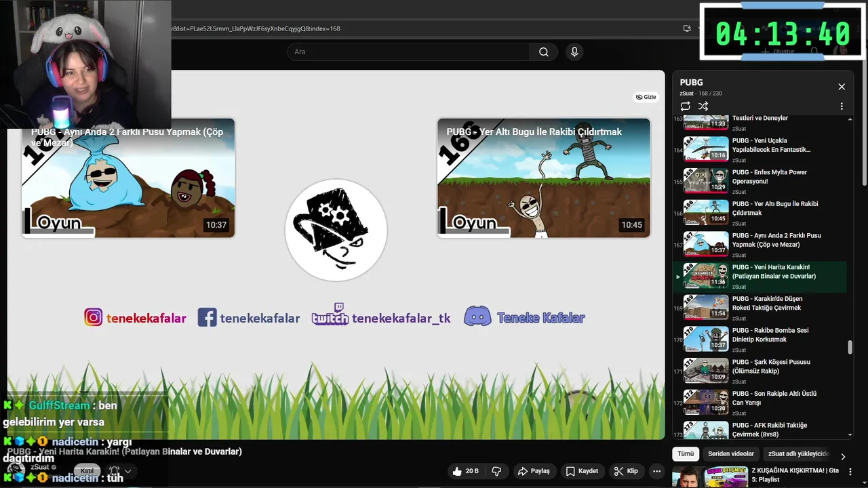Share the video via Paylaş
The image size is (868, 488).
534,471
